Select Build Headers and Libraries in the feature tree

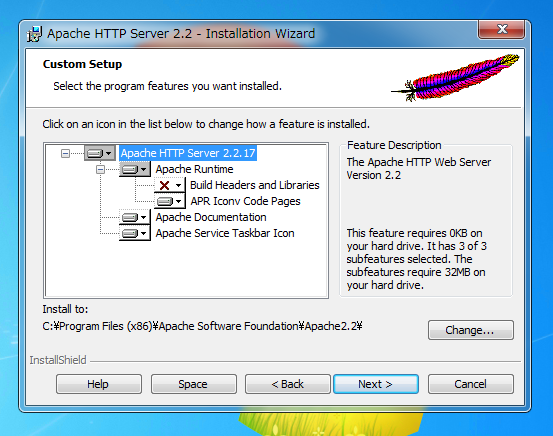(x=255, y=185)
